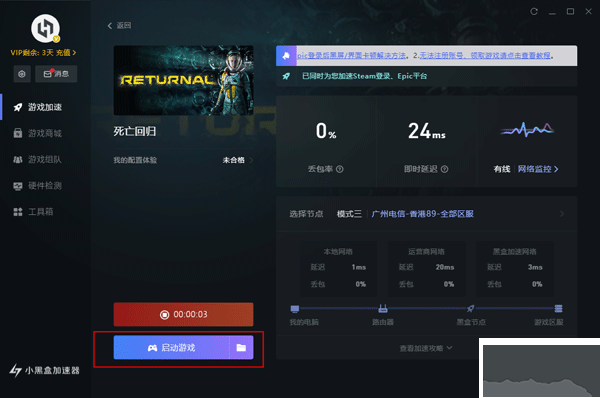Click help icon next to 即时延迟
600x398 pixels.
445,169
